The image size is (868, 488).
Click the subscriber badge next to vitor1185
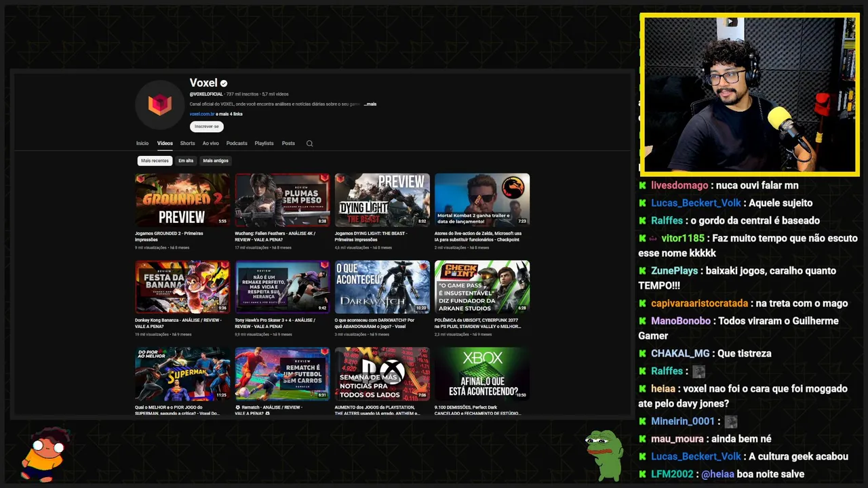(653, 239)
